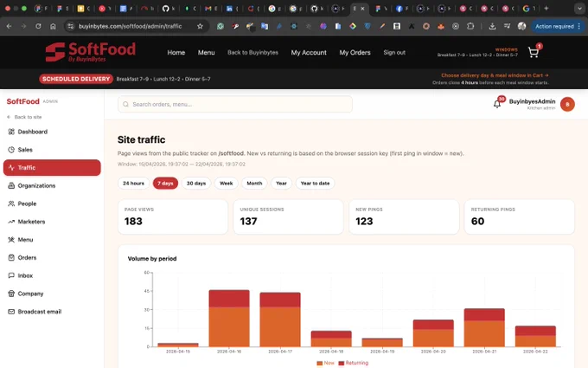Click the SoftFood ADMIN sidebar title
Viewport: 588px width, 368px height.
point(32,101)
